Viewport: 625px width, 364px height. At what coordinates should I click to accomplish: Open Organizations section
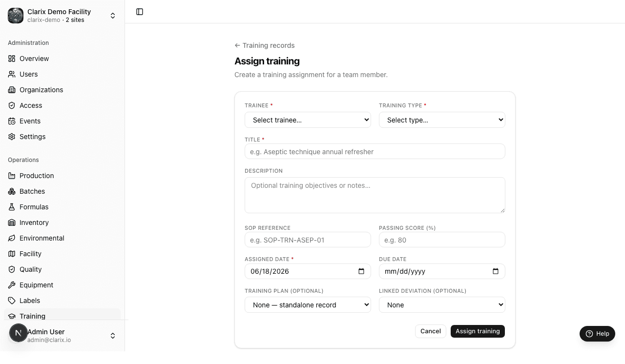[62, 90]
